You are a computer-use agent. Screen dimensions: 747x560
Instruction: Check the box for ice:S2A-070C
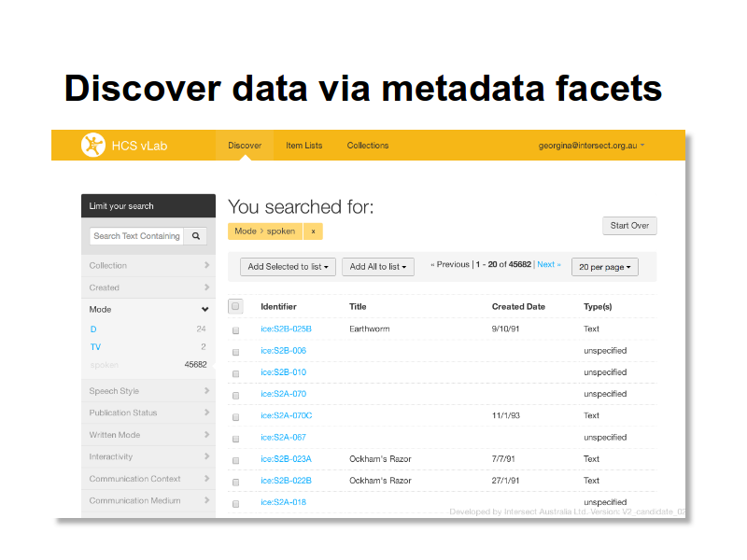(235, 416)
